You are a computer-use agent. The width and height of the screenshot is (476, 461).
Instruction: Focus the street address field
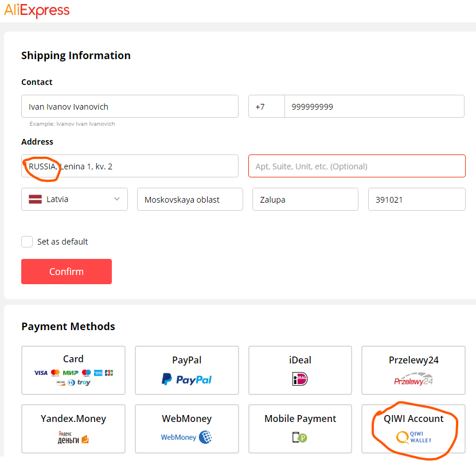pyautogui.click(x=130, y=166)
